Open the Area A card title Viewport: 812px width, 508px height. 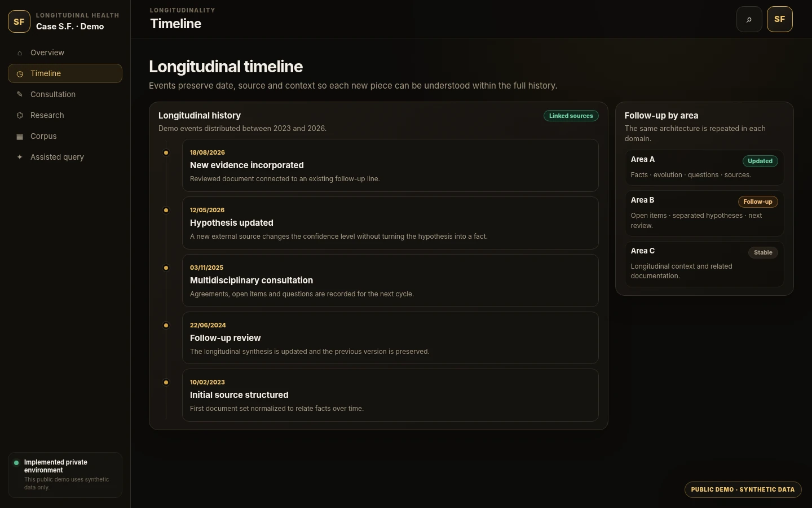(643, 160)
